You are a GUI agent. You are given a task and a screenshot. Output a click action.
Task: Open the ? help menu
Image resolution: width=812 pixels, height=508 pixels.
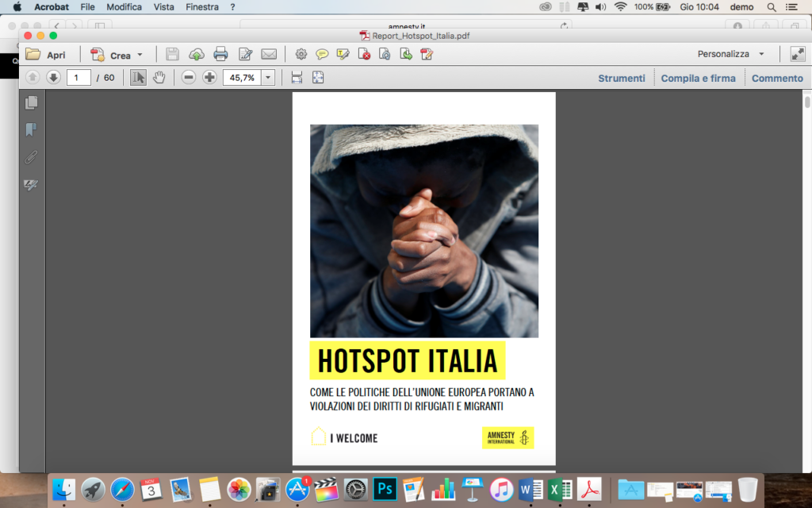[232, 6]
